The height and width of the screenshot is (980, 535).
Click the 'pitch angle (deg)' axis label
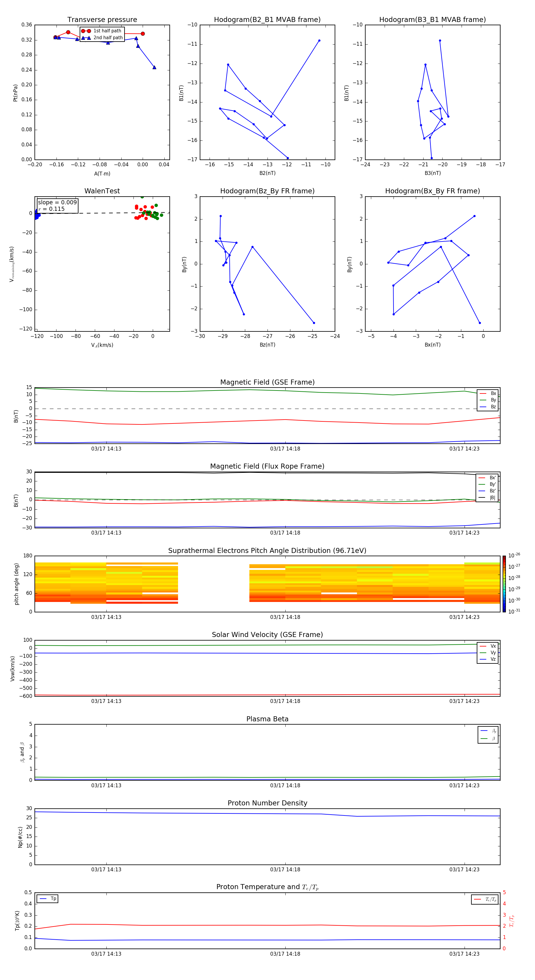tap(16, 584)
